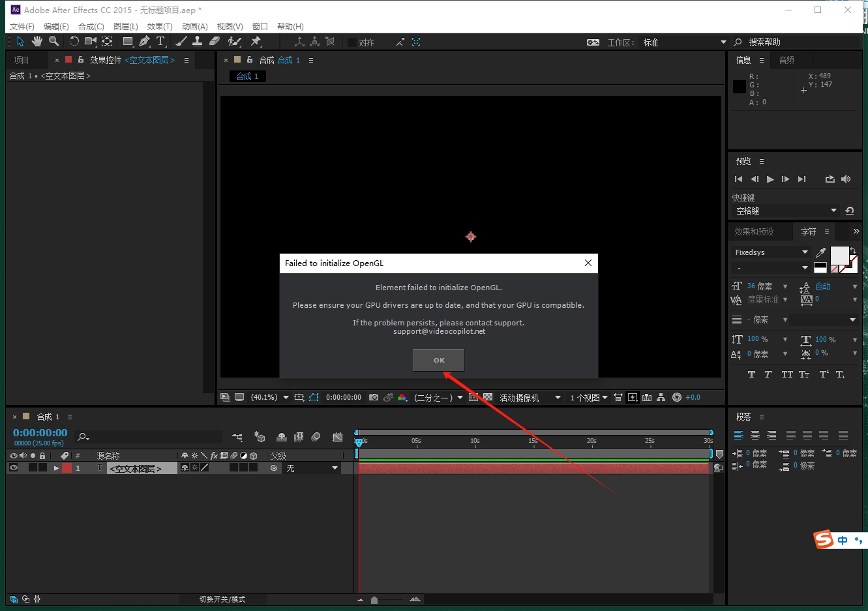Select the Zoom magnifier tool

54,42
